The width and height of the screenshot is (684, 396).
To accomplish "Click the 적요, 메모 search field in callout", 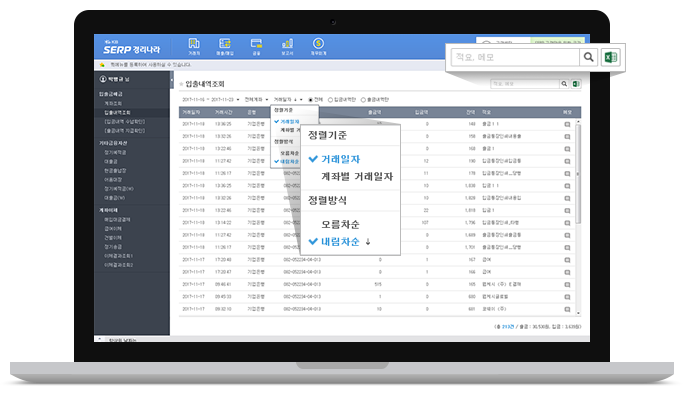I will pyautogui.click(x=515, y=57).
